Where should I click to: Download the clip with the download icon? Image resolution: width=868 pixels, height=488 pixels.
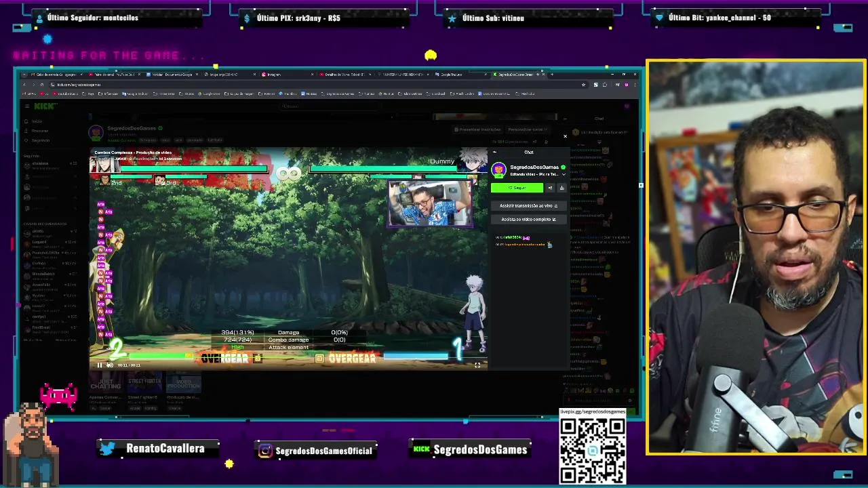[x=561, y=188]
